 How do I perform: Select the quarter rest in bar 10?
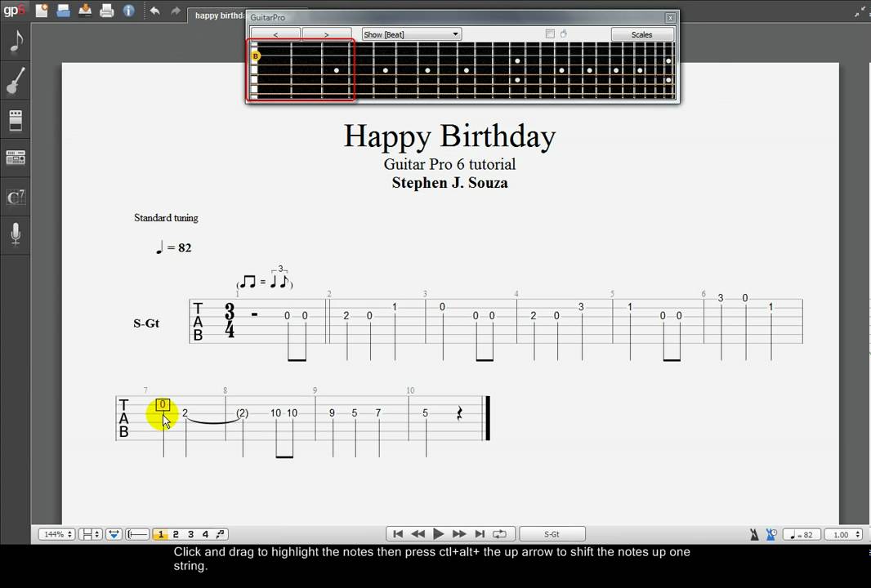point(459,413)
